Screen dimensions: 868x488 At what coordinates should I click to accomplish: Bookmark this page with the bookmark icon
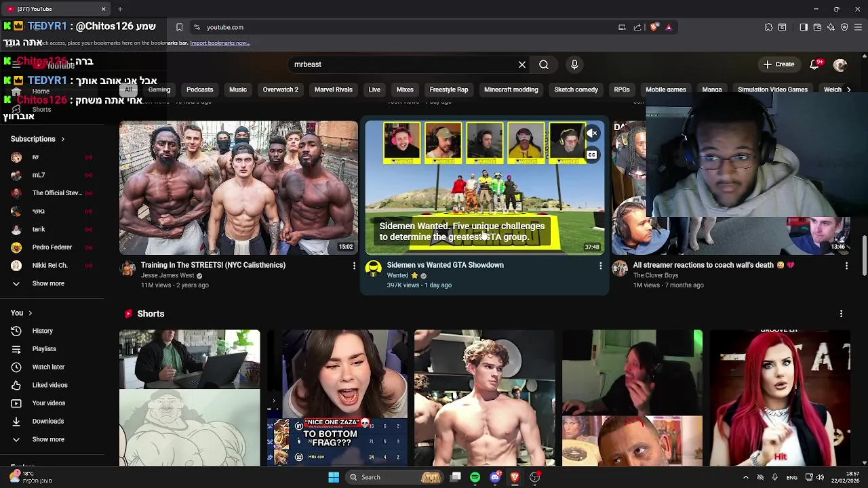179,27
